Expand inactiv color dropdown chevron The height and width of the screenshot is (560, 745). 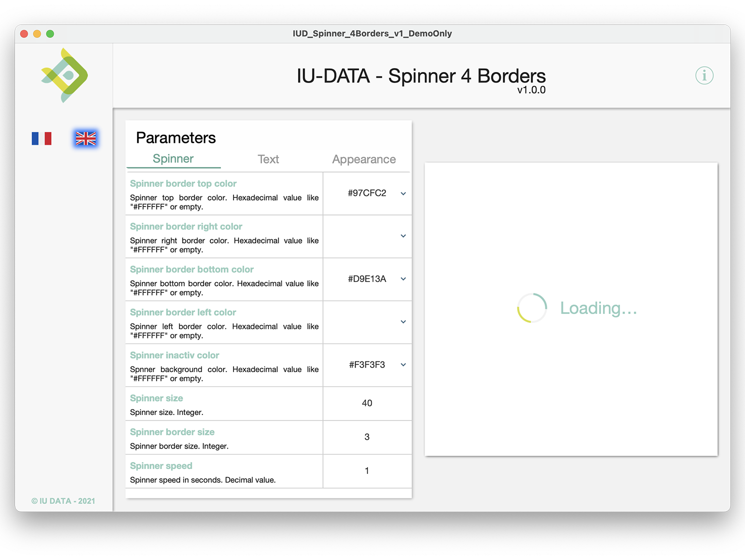click(x=403, y=365)
